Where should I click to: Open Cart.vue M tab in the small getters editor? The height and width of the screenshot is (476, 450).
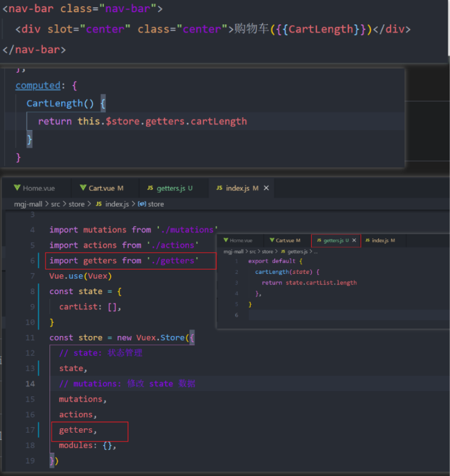click(285, 240)
